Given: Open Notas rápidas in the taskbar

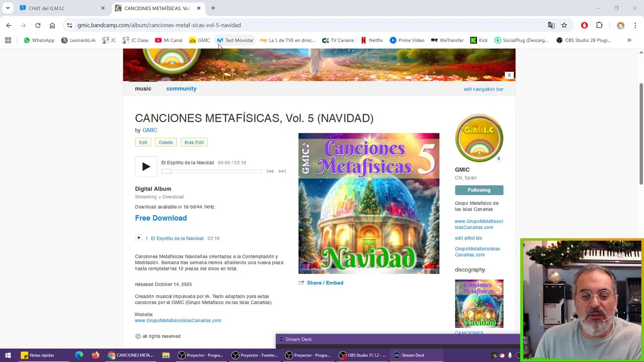Looking at the screenshot, I should [38, 355].
